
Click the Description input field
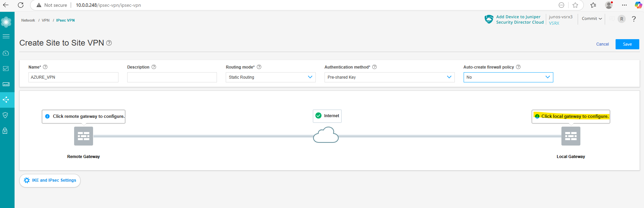(172, 77)
